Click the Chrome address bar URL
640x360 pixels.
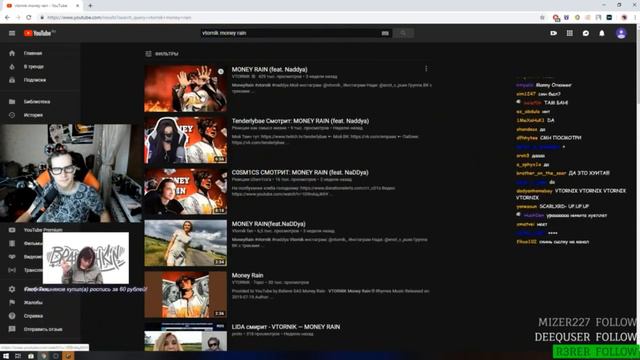tap(119, 18)
